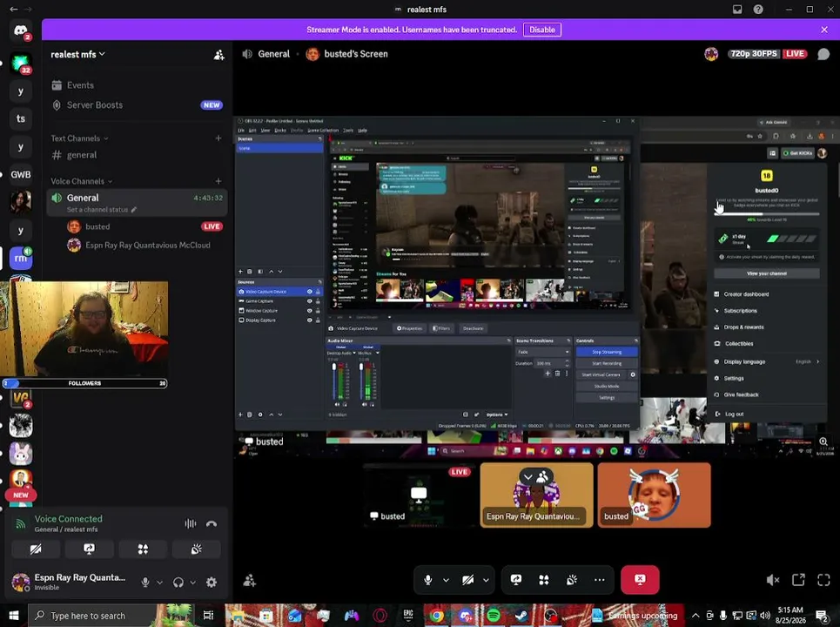Click Espn Ray Ray Quantavious McCloud in list

coord(144,246)
